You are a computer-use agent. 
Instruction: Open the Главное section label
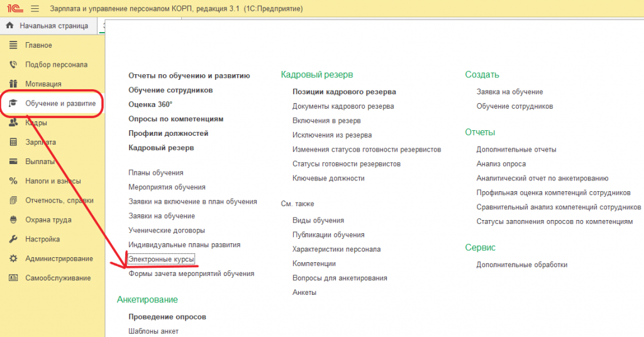tap(38, 45)
